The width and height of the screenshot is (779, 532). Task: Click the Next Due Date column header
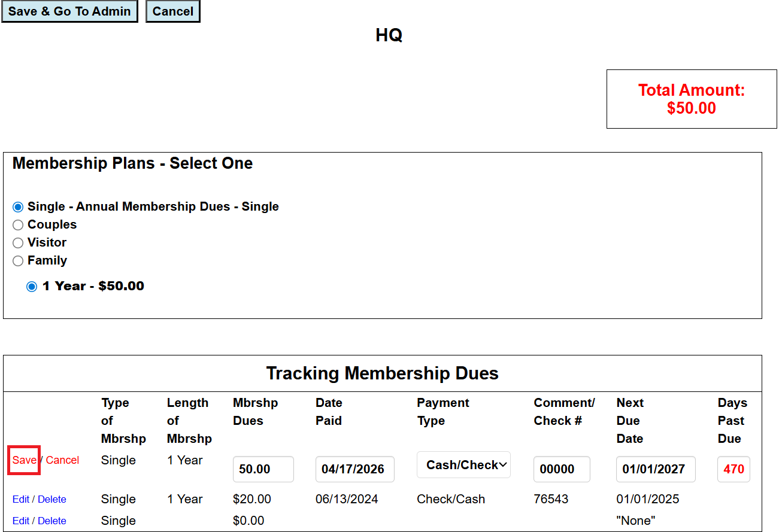pos(630,421)
